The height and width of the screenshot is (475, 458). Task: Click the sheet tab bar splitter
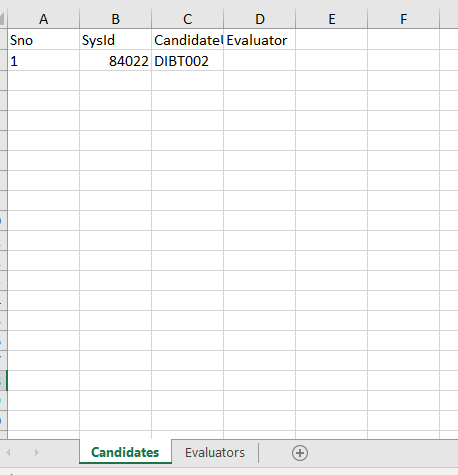258,453
